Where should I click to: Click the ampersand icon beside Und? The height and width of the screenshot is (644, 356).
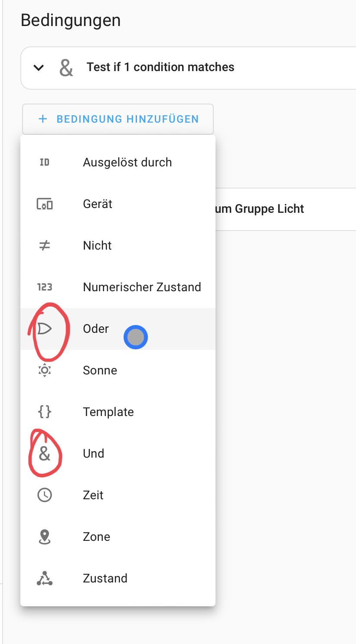(45, 453)
